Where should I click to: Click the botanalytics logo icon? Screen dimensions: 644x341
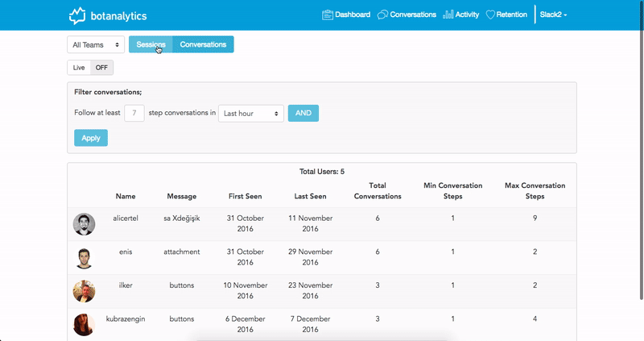coord(76,15)
